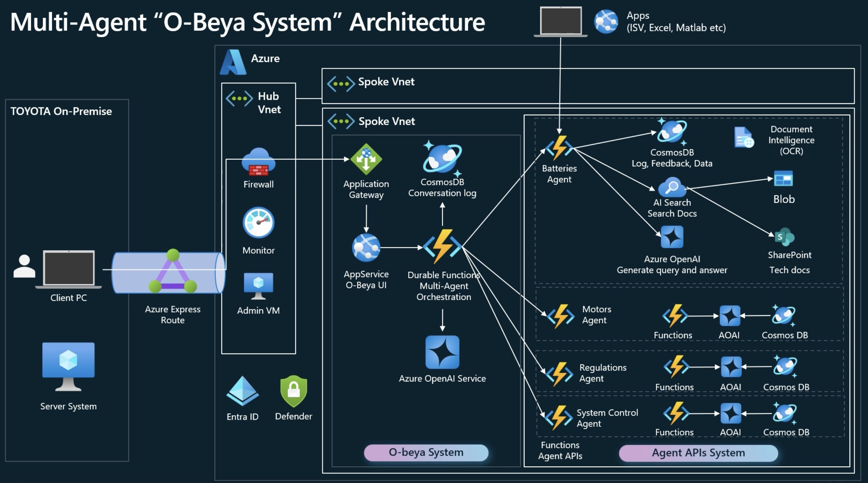The height and width of the screenshot is (483, 868).
Task: Click the Batteries Agent function icon
Action: tap(559, 148)
